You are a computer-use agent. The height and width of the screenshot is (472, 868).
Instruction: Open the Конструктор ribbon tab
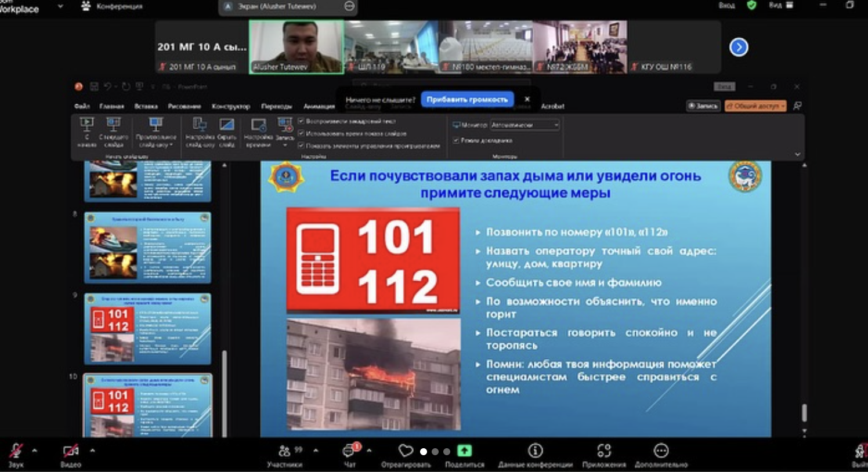[231, 107]
